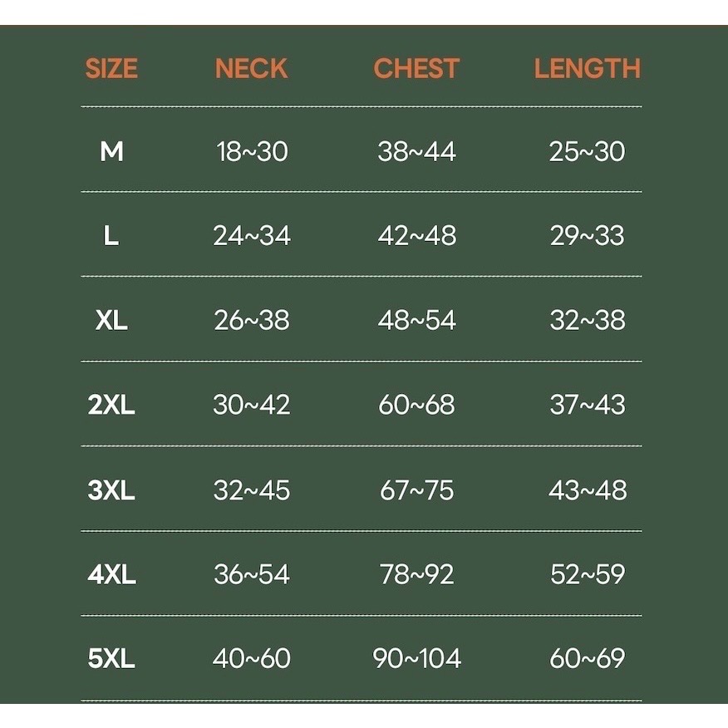728x728 pixels.
Task: Click chest value 60~68 in 2XL row
Action: (416, 406)
